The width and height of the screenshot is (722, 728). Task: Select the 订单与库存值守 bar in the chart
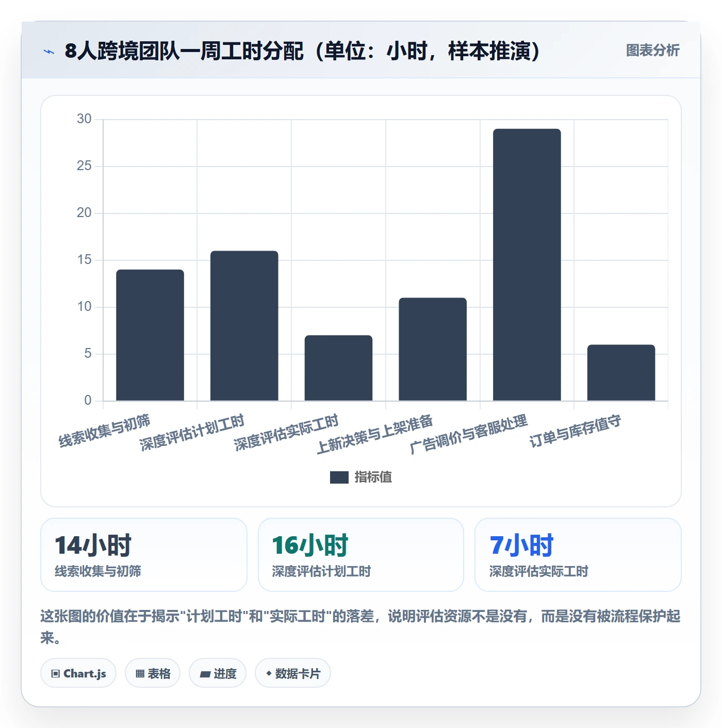tap(621, 373)
